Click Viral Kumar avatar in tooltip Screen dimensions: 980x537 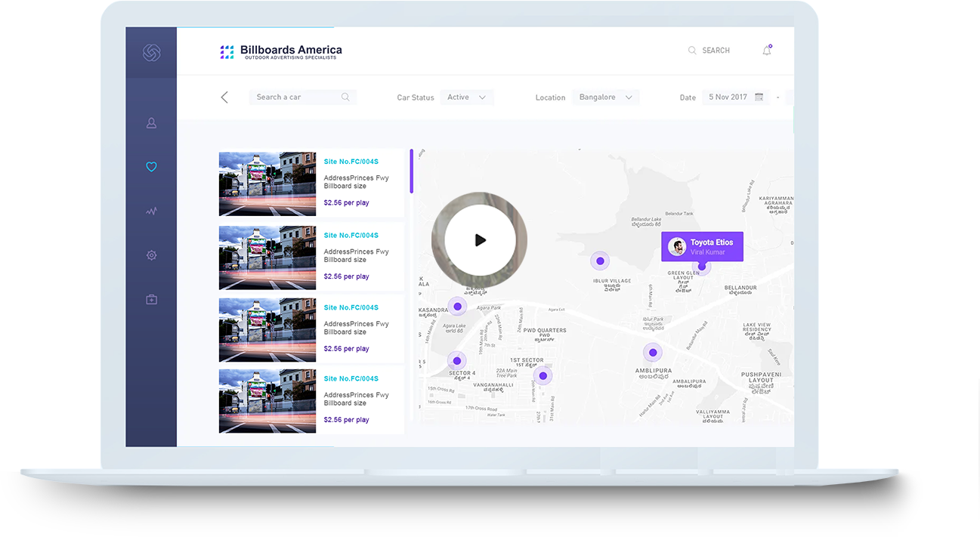(x=677, y=247)
